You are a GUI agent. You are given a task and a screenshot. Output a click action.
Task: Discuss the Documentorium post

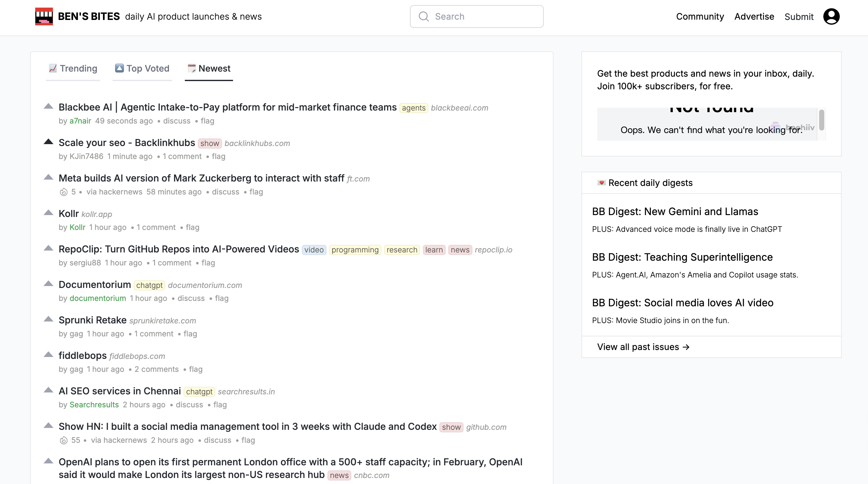pos(191,298)
